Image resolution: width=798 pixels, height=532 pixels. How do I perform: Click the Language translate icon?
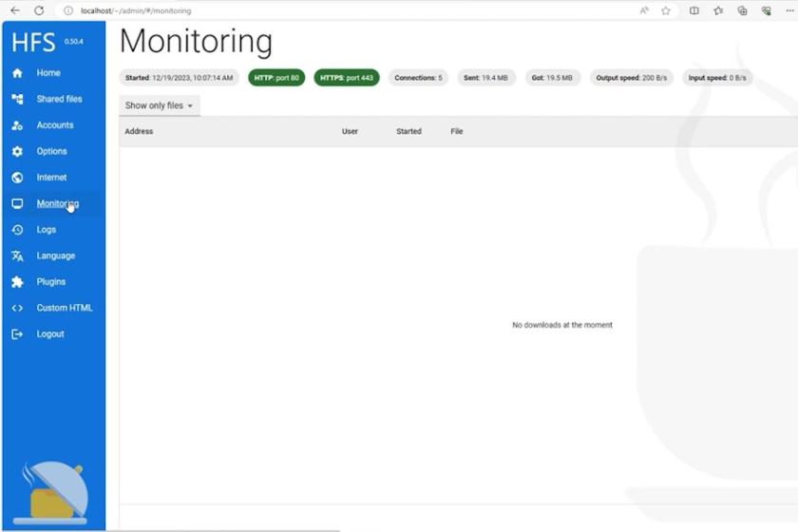tap(17, 256)
